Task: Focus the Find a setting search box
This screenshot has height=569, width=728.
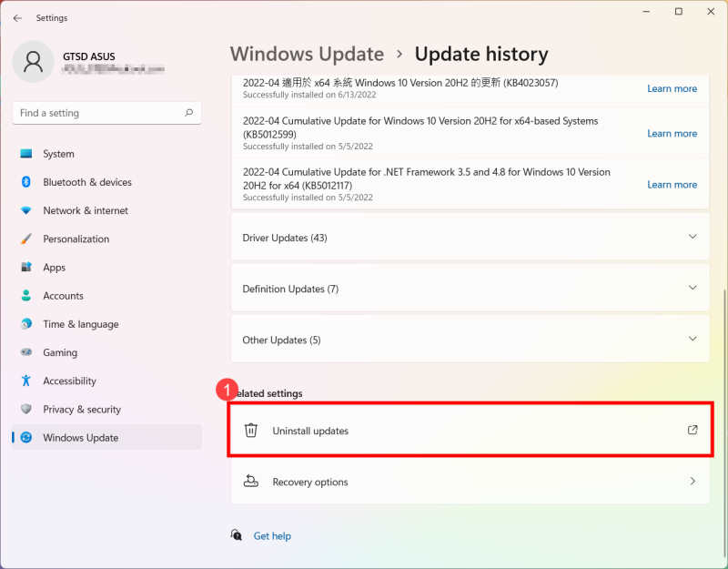Action: (x=106, y=113)
